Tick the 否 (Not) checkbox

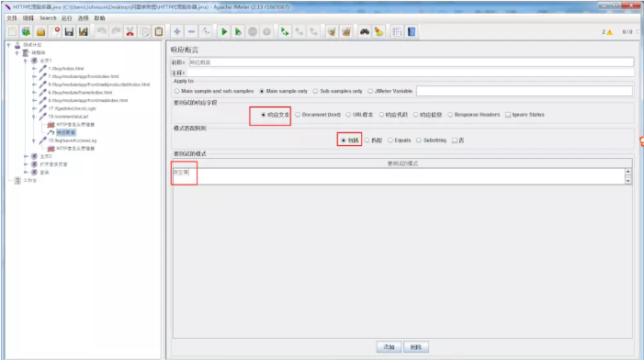[455, 141]
